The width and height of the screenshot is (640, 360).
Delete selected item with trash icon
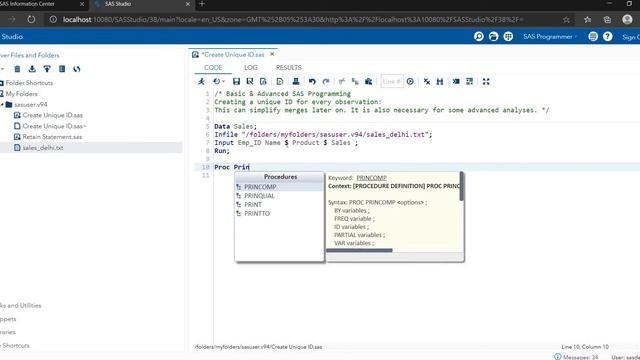click(x=17, y=69)
